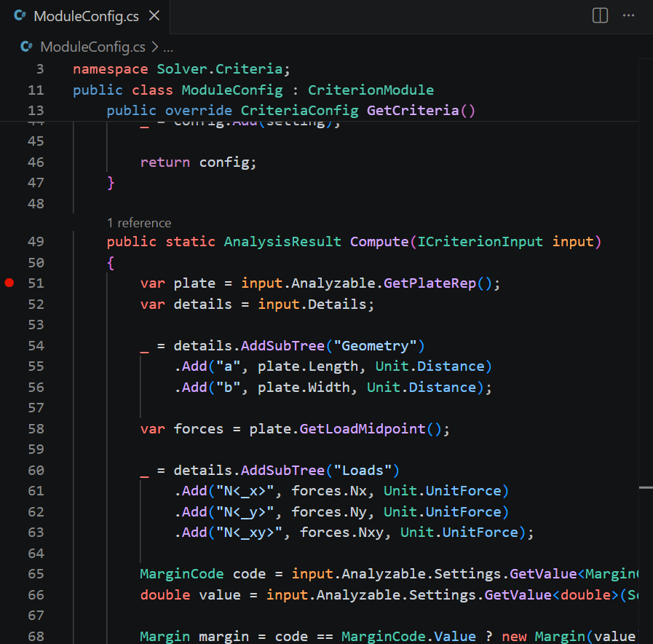Click the opening brace on line 50
The width and height of the screenshot is (653, 644).
pyautogui.click(x=111, y=262)
